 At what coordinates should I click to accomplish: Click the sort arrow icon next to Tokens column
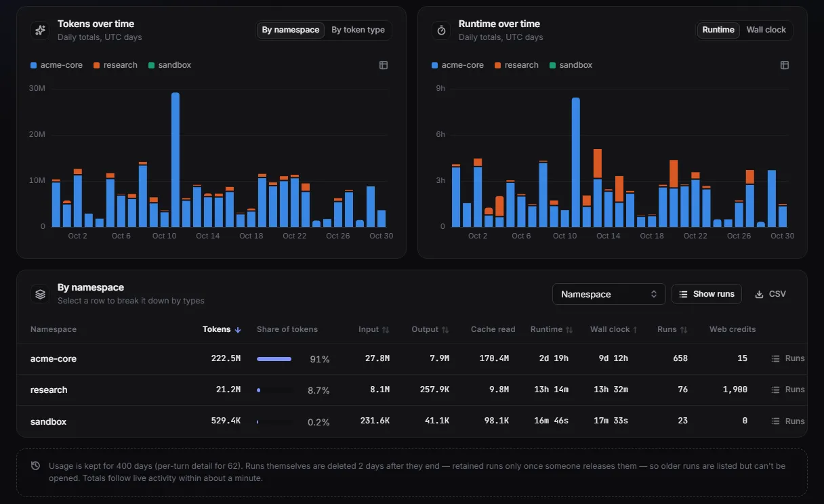238,330
